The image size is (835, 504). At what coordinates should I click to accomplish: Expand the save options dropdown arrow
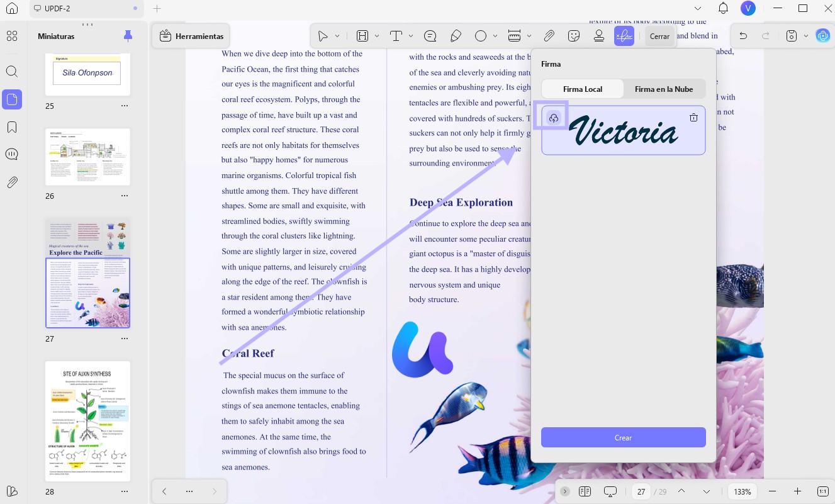(x=806, y=36)
